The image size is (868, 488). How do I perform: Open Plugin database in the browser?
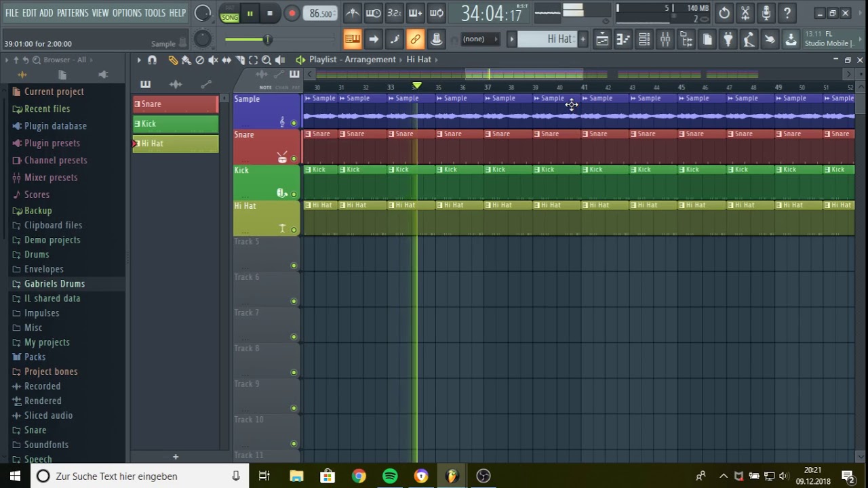[x=56, y=126]
